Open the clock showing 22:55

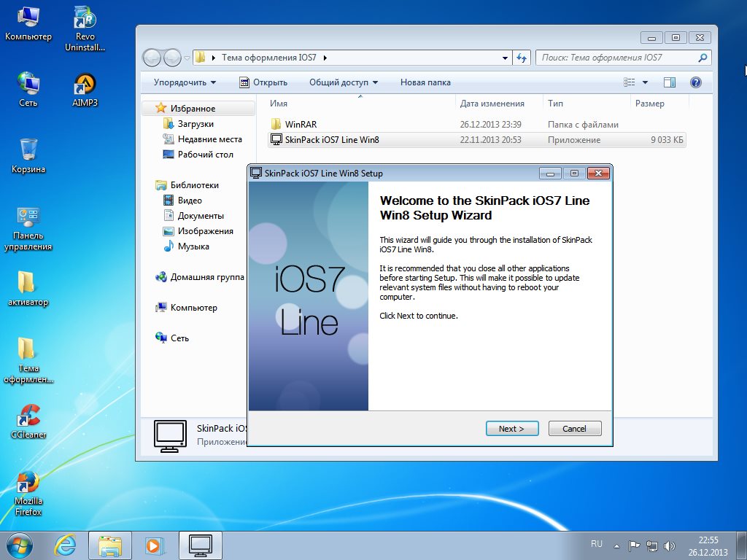pos(708,546)
